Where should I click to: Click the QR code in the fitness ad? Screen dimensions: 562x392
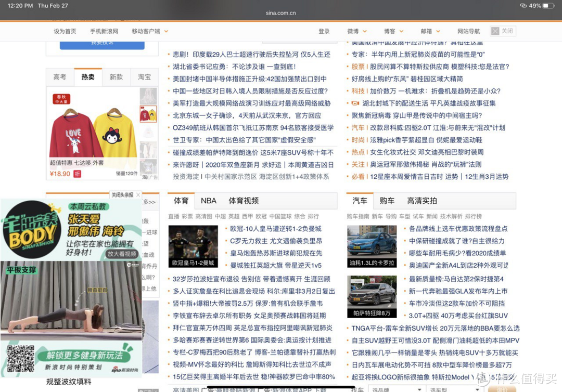coord(20,358)
